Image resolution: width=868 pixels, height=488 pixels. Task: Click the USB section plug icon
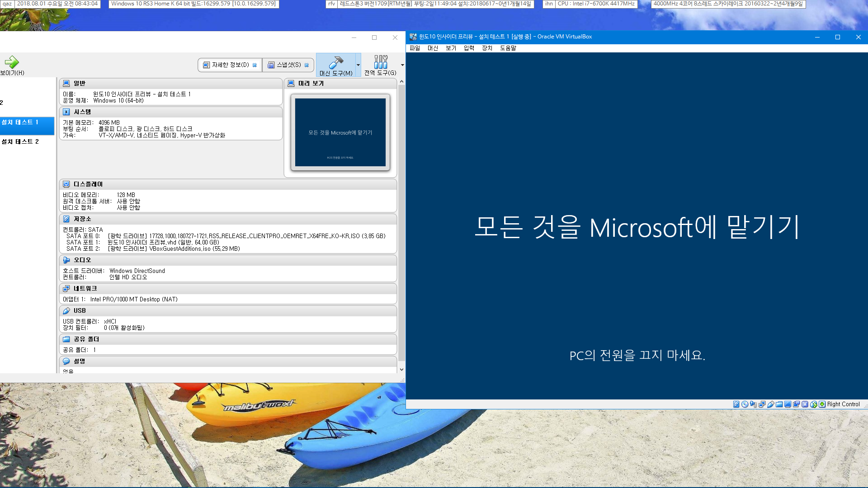(66, 310)
